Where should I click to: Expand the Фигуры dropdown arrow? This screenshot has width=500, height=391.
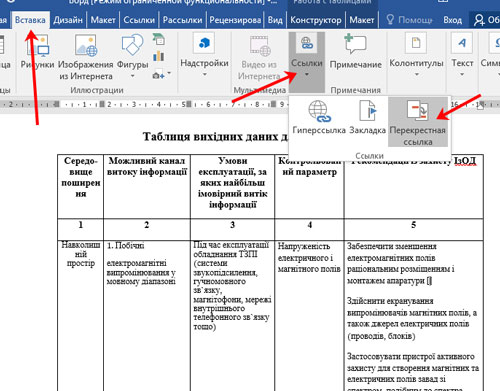(132, 76)
